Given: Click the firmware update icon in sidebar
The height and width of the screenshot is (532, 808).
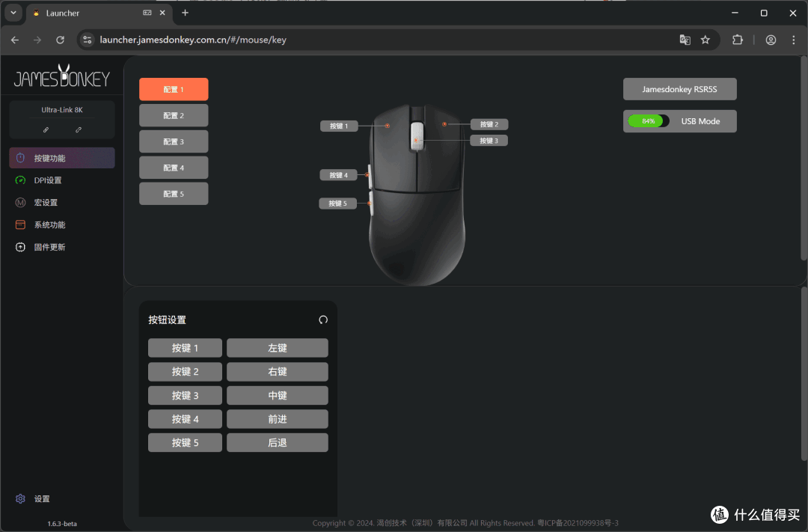Looking at the screenshot, I should point(21,247).
